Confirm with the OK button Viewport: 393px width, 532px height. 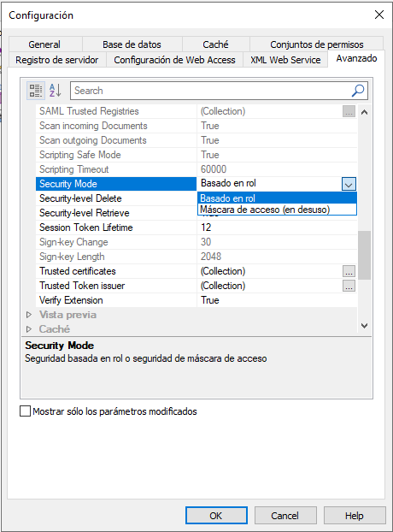(x=216, y=516)
